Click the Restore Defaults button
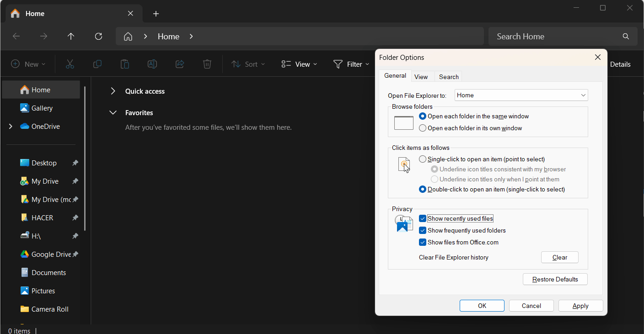Viewport: 644px width, 334px height. [555, 279]
